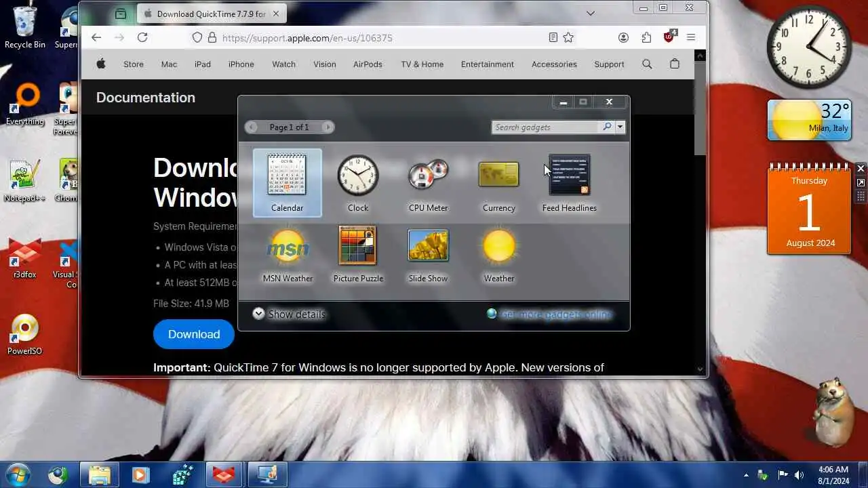Close the Download QuickTime tab

point(276,14)
